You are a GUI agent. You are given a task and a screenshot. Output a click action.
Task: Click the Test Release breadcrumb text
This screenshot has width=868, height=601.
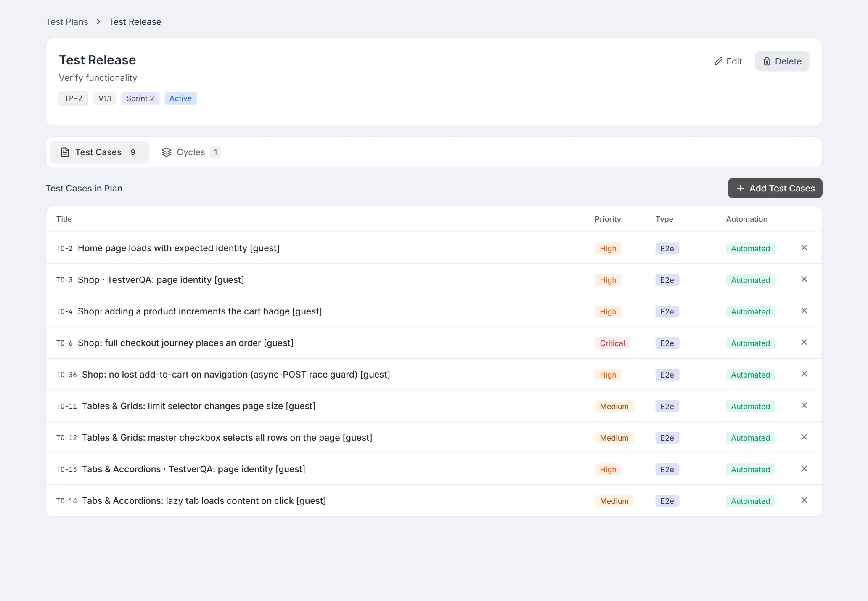135,22
